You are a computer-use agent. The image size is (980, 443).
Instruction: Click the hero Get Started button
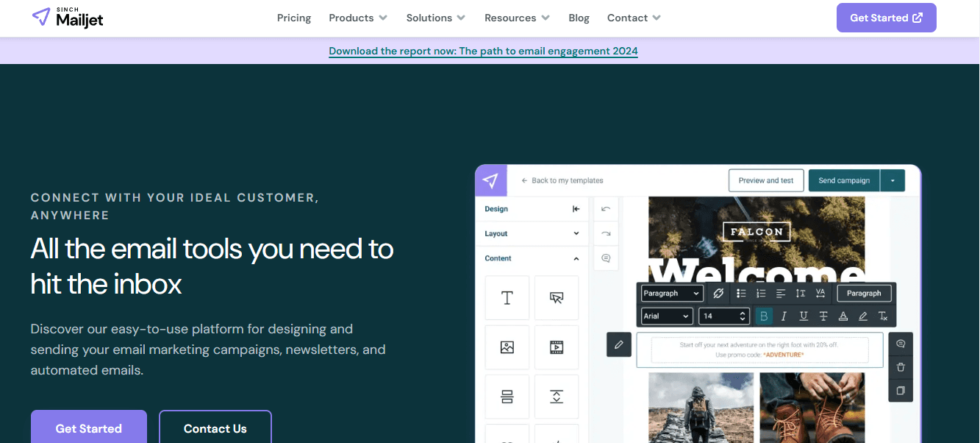[89, 428]
